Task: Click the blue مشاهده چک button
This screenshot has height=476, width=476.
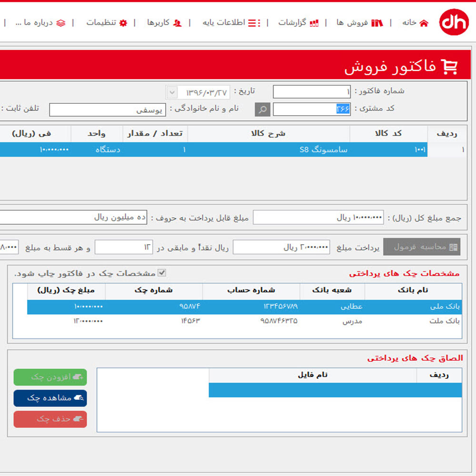Action: click(50, 398)
